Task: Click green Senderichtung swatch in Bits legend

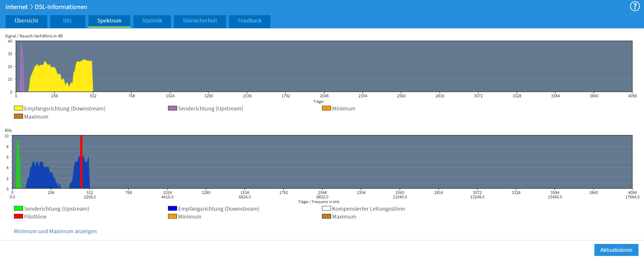Action: point(18,208)
